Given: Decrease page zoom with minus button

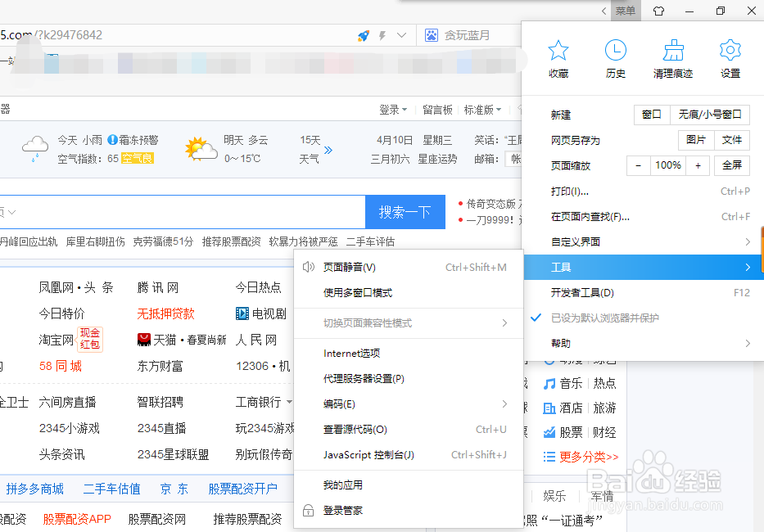Looking at the screenshot, I should [638, 165].
